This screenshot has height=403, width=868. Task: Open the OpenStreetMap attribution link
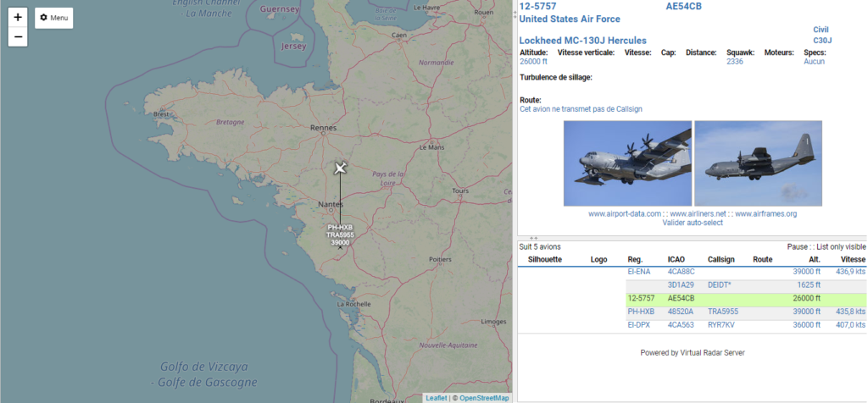[484, 398]
